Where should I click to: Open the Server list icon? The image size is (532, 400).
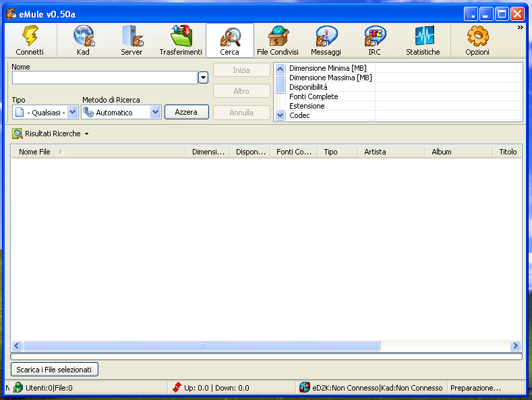pyautogui.click(x=131, y=37)
